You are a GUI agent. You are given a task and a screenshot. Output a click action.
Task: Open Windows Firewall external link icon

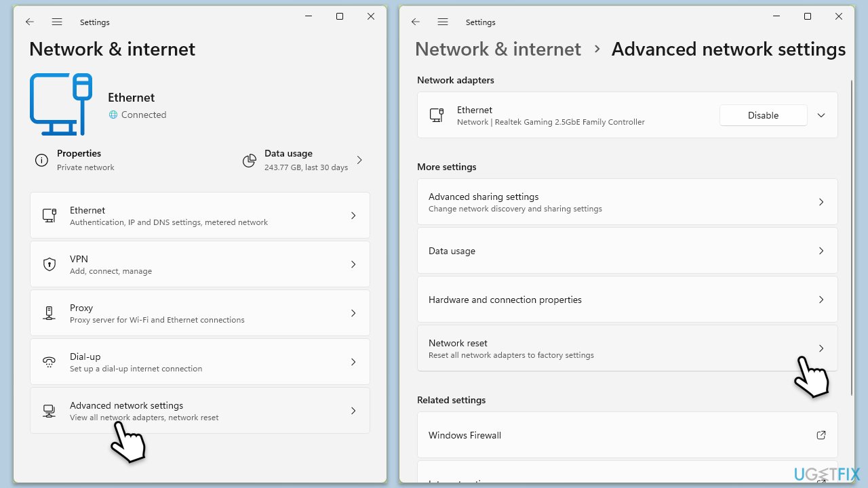point(821,435)
